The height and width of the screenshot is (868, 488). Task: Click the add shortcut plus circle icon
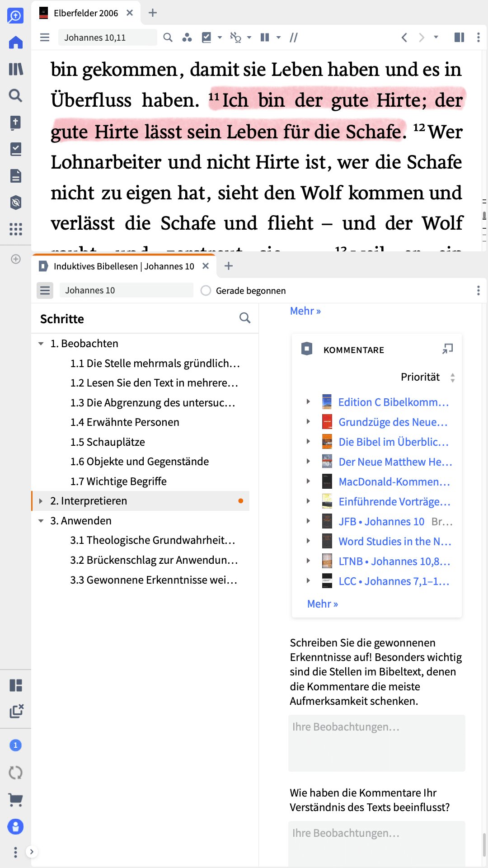click(x=15, y=259)
